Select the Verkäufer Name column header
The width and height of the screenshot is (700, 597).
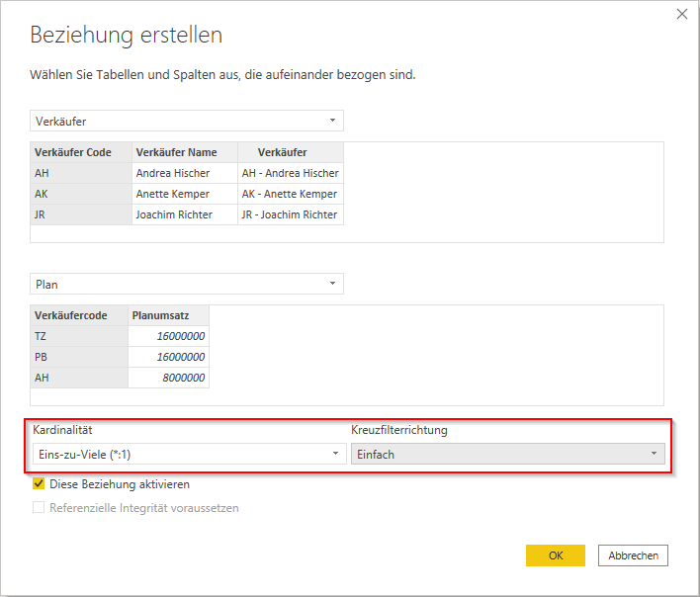(185, 152)
